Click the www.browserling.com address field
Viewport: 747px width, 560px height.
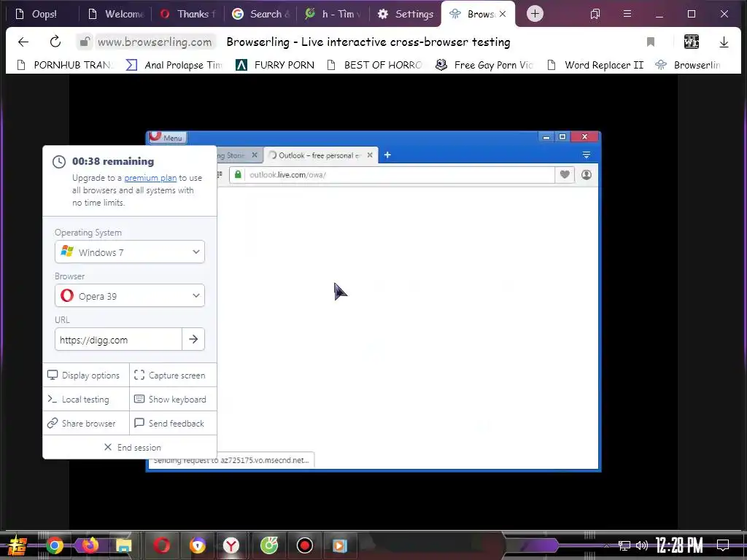tap(155, 42)
